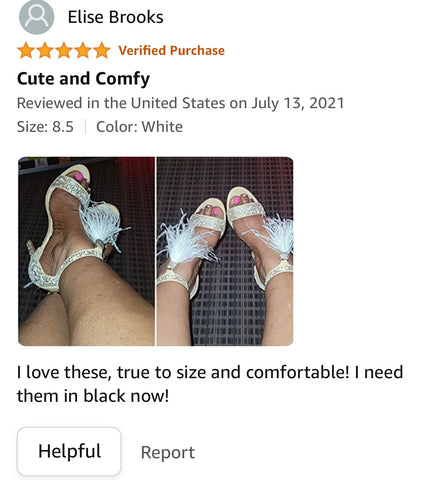Click the Verified Purchase label
The height and width of the screenshot is (480, 444).
click(x=172, y=51)
